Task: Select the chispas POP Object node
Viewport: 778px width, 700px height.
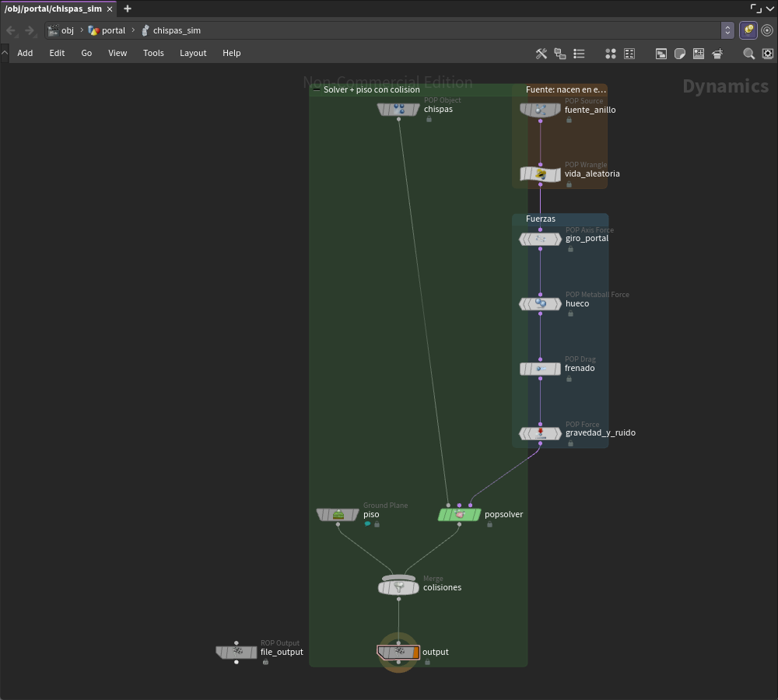Action: tap(398, 109)
